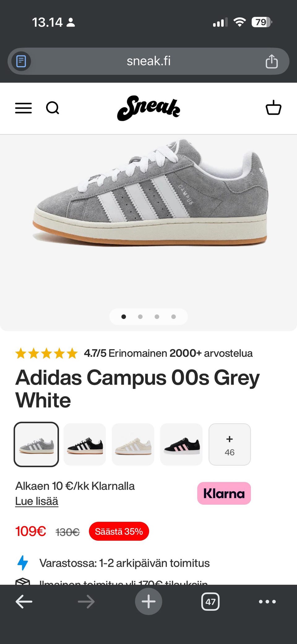Open browser three-dot more menu
Screen dimensions: 297x644
(x=267, y=602)
